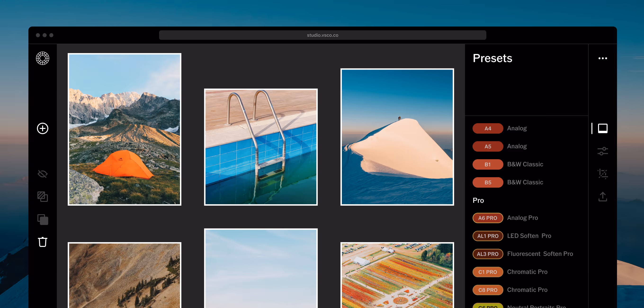Select the orange tent mountain photo
This screenshot has width=644, height=308.
125,129
